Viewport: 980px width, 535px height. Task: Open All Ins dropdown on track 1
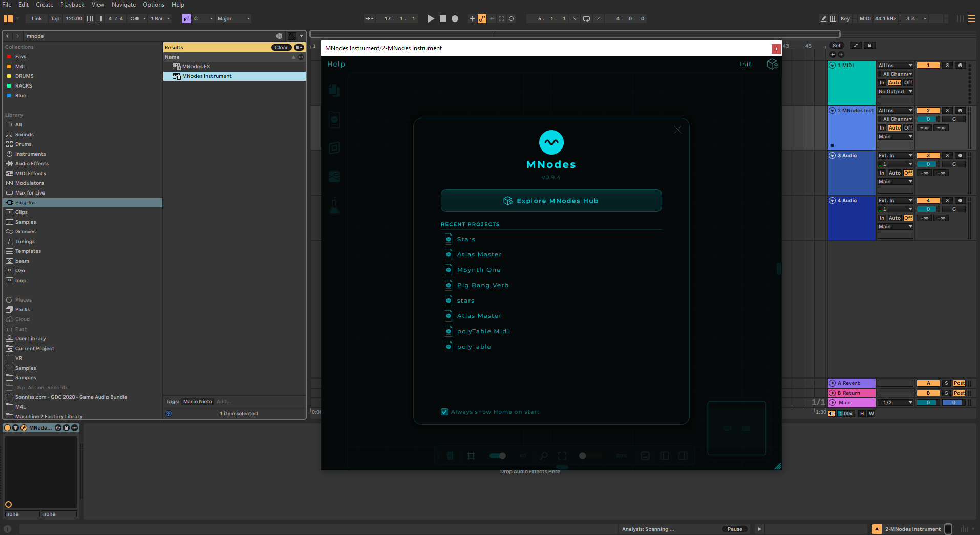(895, 66)
